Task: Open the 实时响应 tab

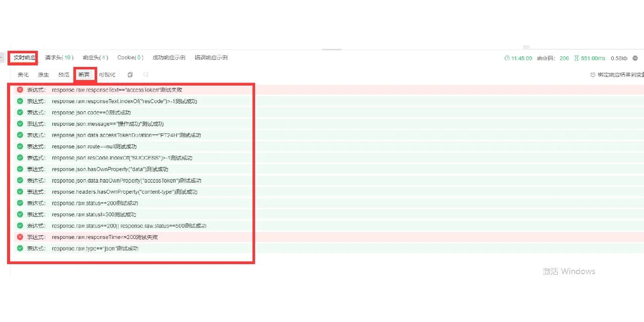Action: coord(24,58)
